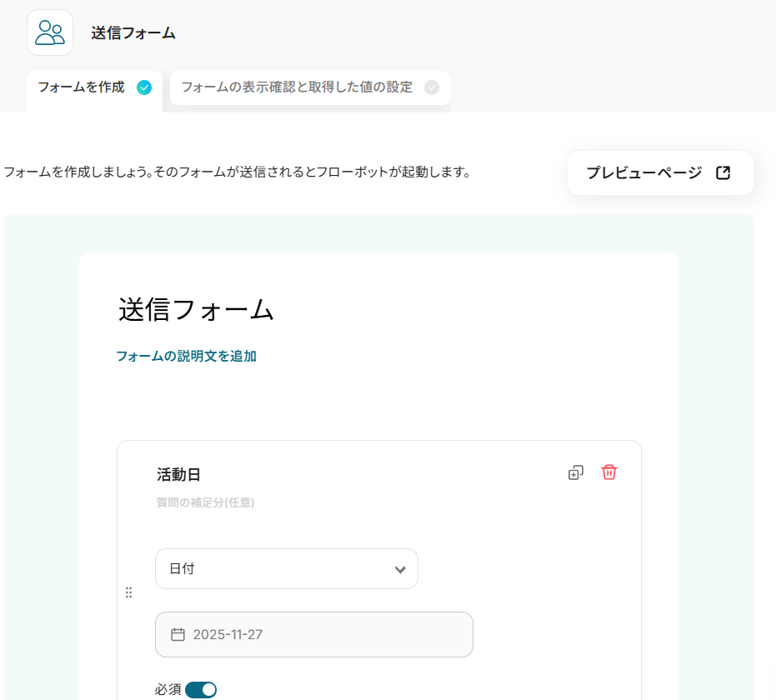The image size is (776, 700).
Task: Open the 日付 question type dropdown
Action: point(286,569)
